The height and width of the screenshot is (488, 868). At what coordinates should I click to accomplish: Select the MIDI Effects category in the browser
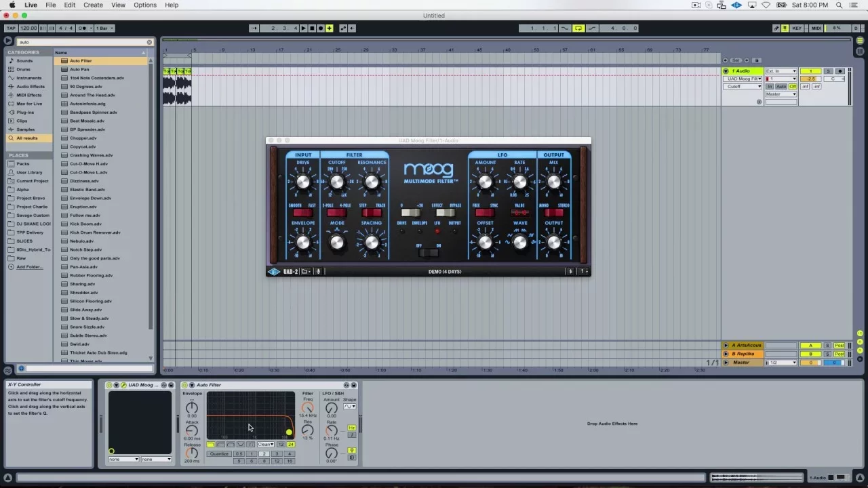pos(29,95)
